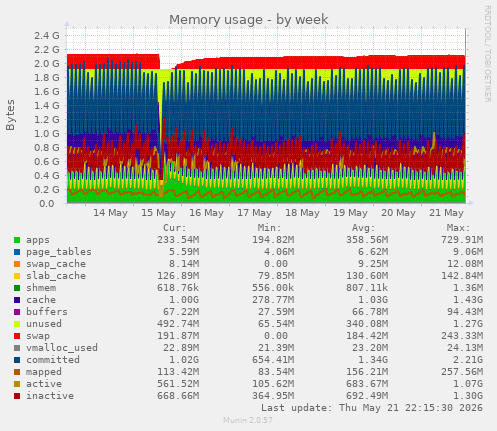
Task: Click the '15 May' x-axis label
Action: point(158,213)
